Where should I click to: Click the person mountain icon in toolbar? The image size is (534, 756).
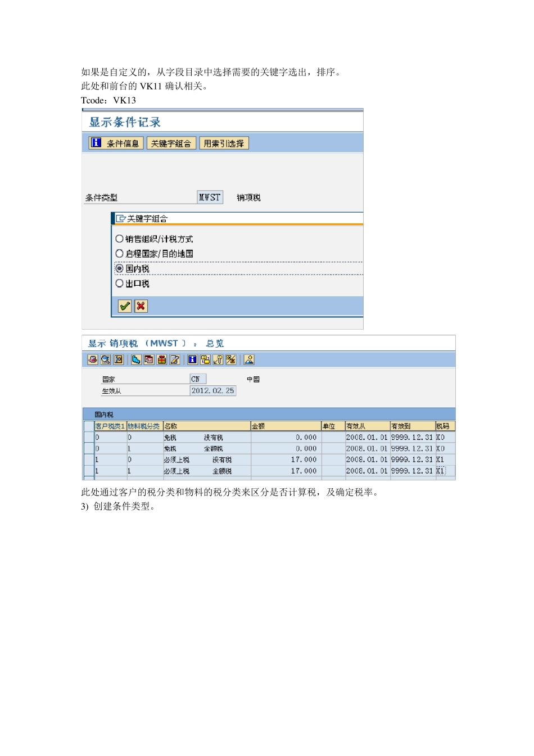point(249,359)
